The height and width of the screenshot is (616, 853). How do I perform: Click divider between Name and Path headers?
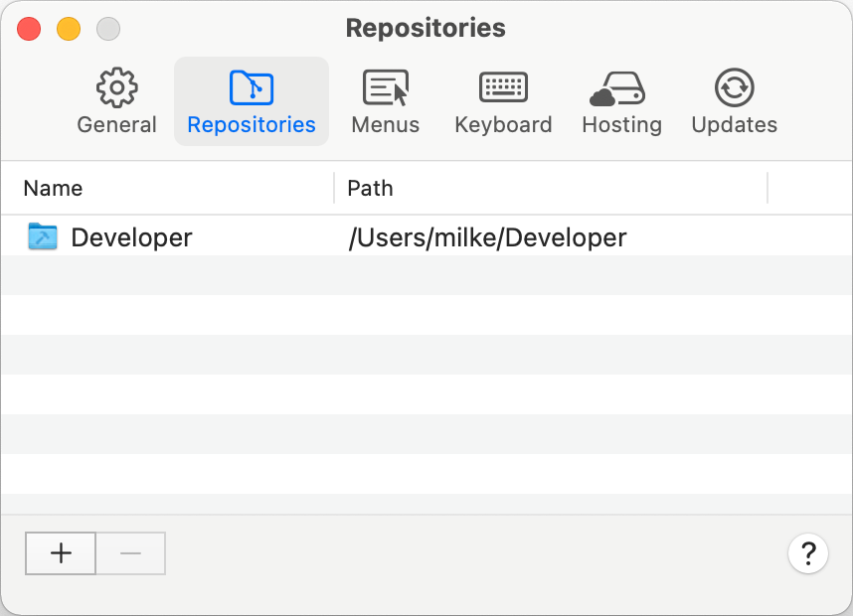[x=334, y=188]
